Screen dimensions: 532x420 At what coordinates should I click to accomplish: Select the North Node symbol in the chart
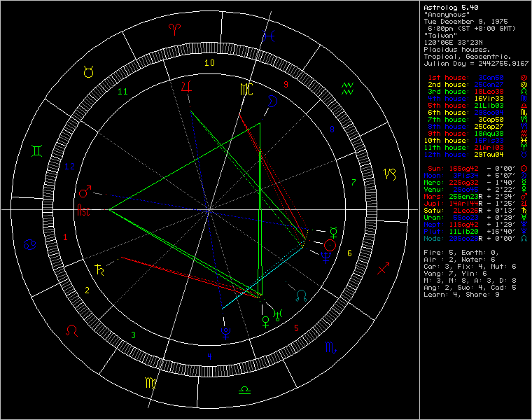pos(301,294)
